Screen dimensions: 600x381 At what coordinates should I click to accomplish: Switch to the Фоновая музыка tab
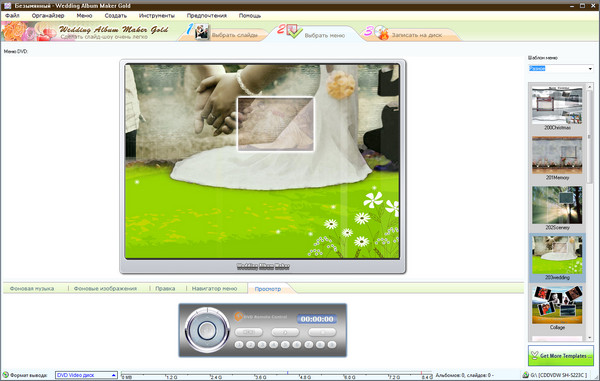coord(32,288)
